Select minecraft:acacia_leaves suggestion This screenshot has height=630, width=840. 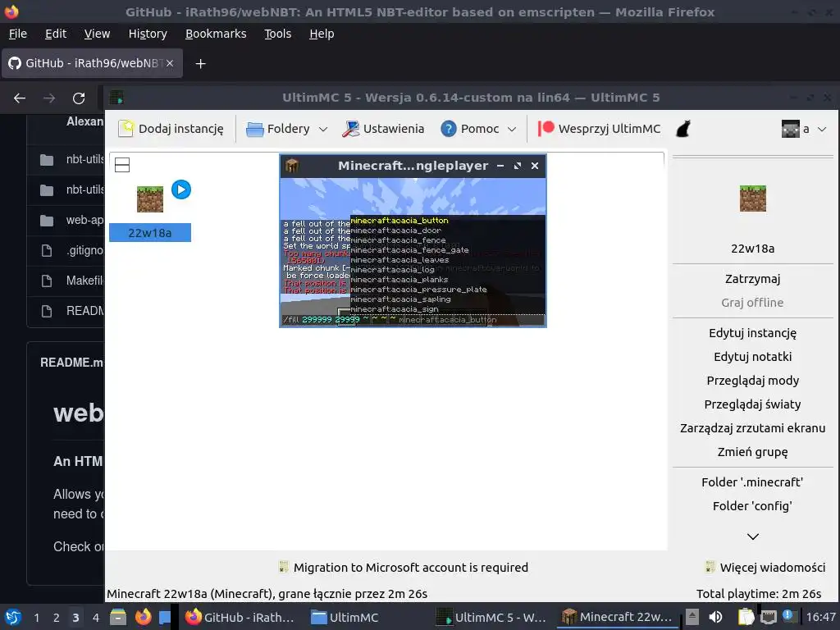tap(399, 260)
